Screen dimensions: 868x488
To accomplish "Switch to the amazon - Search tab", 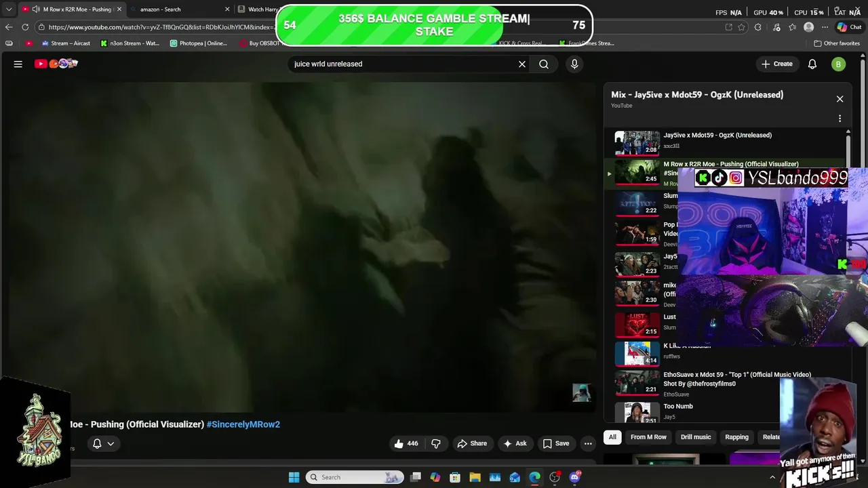I will click(x=176, y=9).
